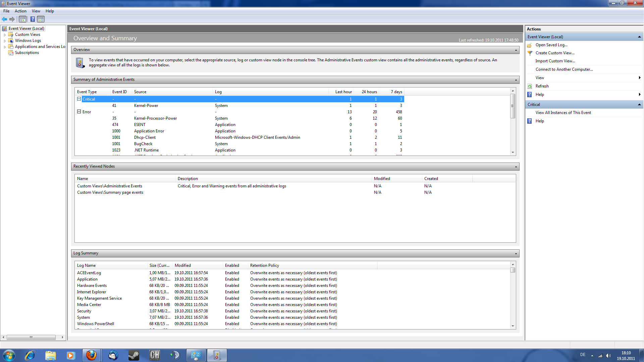Open the Help menu
This screenshot has height=362, width=644.
click(x=50, y=11)
